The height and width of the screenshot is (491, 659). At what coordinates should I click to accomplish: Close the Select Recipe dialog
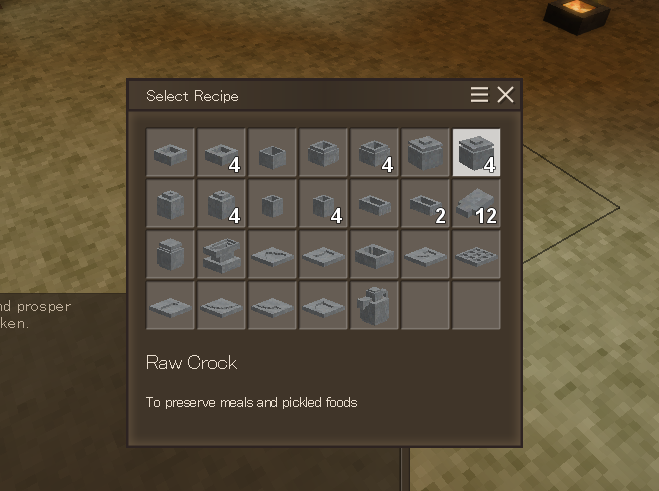(x=505, y=95)
